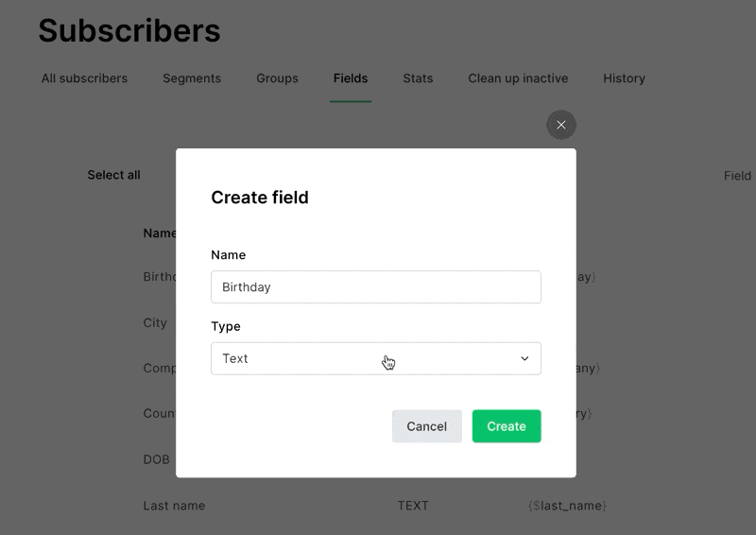This screenshot has width=756, height=535.
Task: Expand the Type dropdown chevron
Action: pos(524,358)
